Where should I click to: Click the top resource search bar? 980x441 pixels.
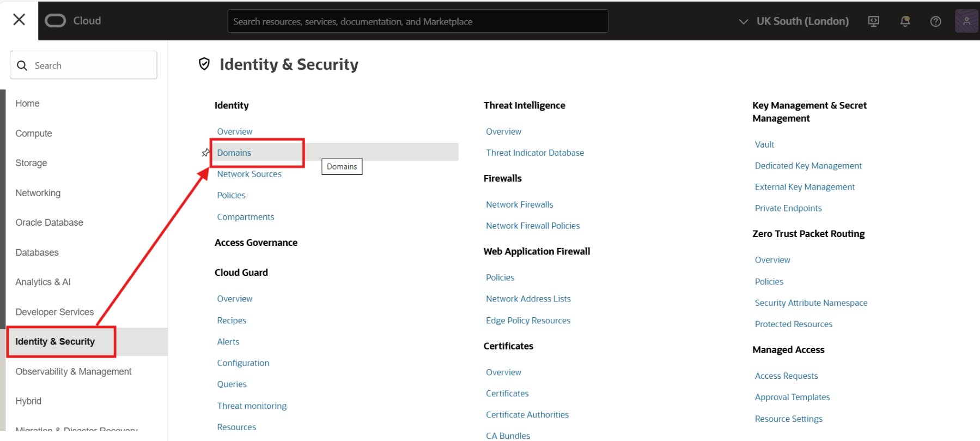pos(417,21)
